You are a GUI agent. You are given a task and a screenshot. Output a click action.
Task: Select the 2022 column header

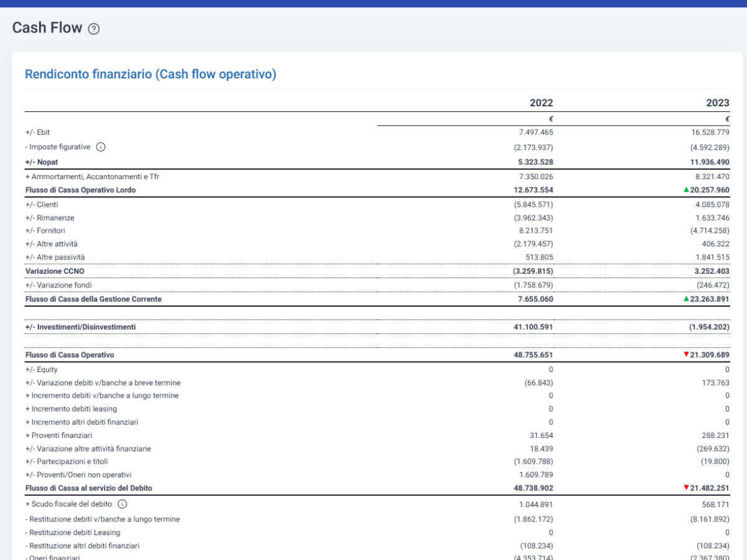click(541, 103)
